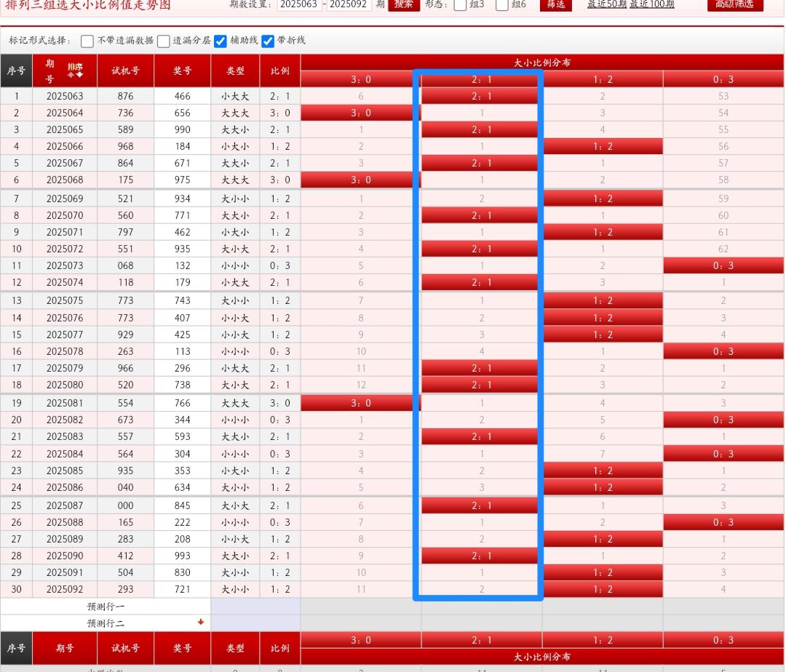Image resolution: width=786 pixels, height=672 pixels.
Task: Select the 3:0 marker in row 2025064
Action: click(360, 113)
